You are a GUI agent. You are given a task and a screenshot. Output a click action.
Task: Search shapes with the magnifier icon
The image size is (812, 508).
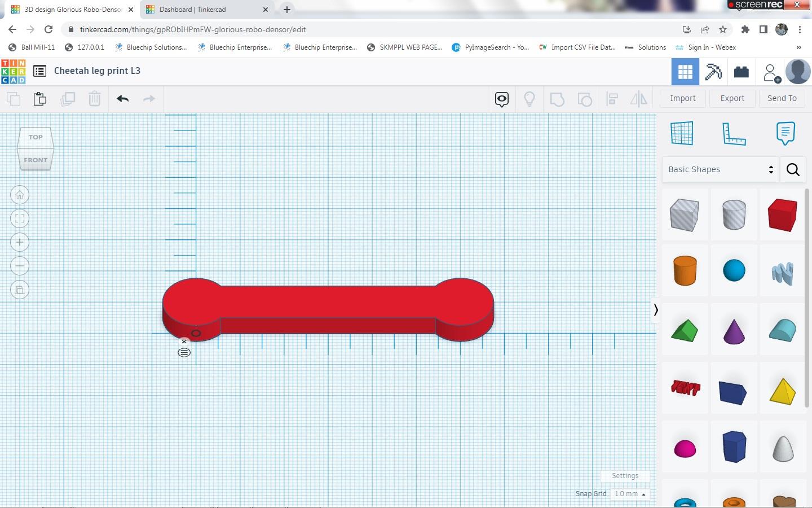tap(793, 169)
